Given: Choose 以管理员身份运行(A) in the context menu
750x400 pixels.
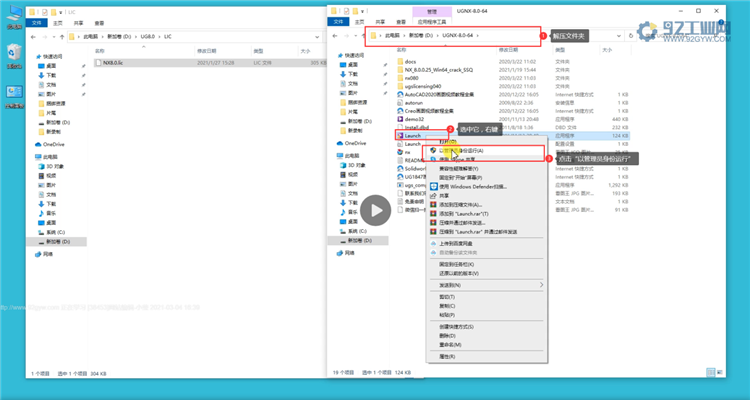Looking at the screenshot, I should tap(487, 150).
